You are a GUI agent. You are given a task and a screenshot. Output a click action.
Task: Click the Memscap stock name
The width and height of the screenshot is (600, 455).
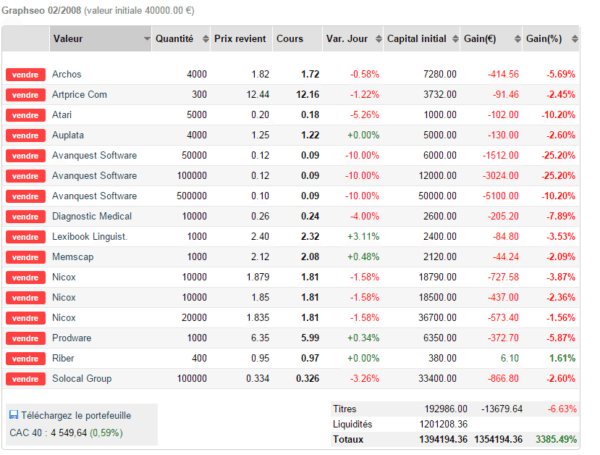[x=73, y=257]
